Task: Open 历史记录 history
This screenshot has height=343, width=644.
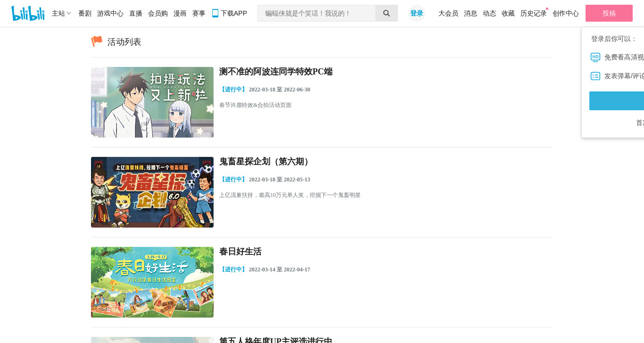Action: point(534,13)
